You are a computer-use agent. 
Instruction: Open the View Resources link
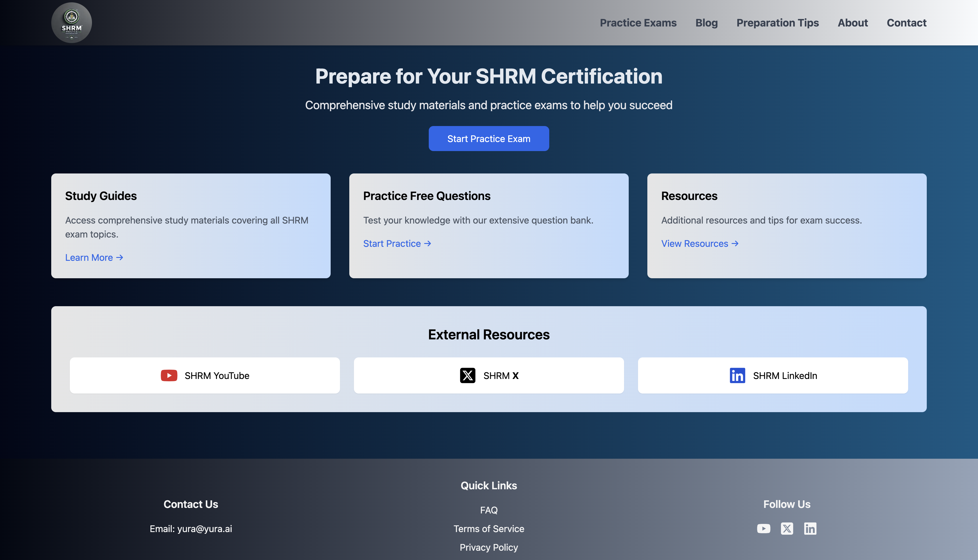click(699, 243)
